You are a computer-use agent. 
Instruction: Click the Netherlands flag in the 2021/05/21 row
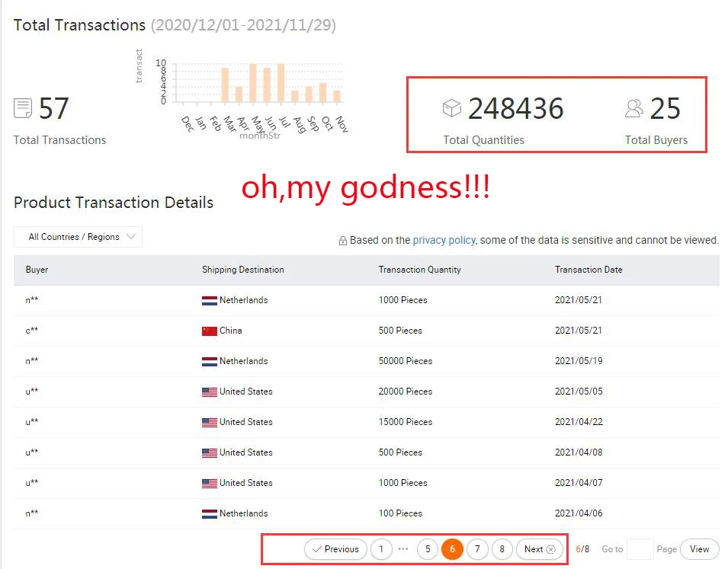[210, 301]
